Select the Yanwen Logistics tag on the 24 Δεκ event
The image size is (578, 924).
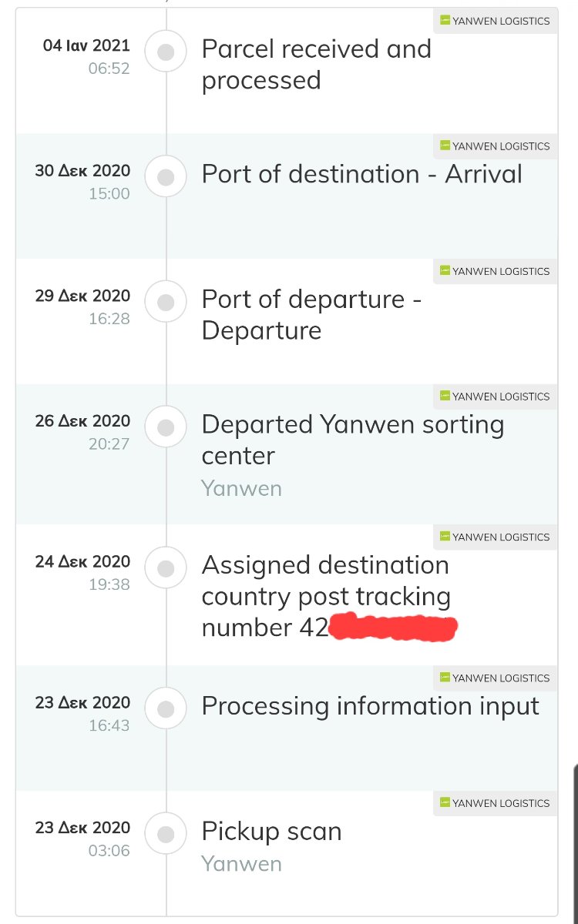495,537
